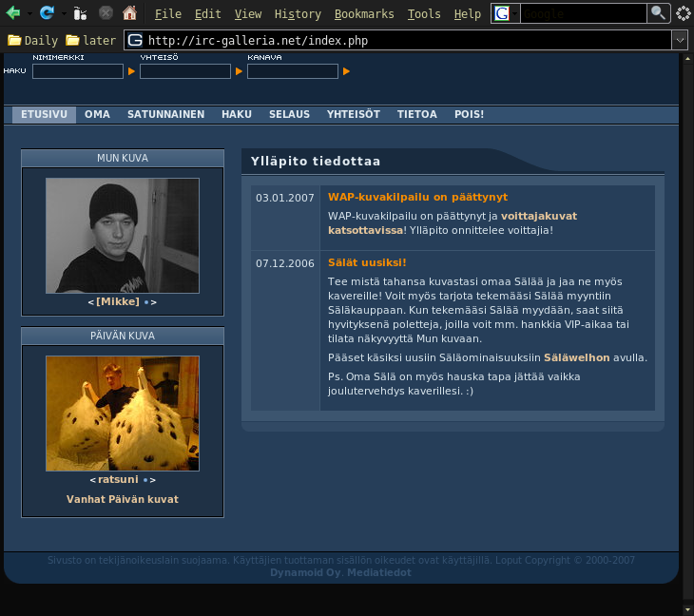
Task: Click the MUN KUVA panel header
Action: 123,158
